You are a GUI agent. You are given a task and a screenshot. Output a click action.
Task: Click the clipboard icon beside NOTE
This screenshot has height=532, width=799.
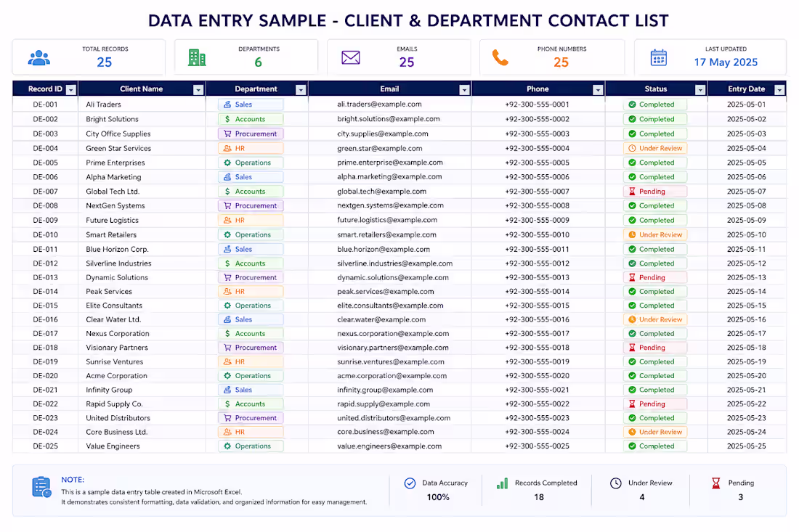[x=41, y=487]
